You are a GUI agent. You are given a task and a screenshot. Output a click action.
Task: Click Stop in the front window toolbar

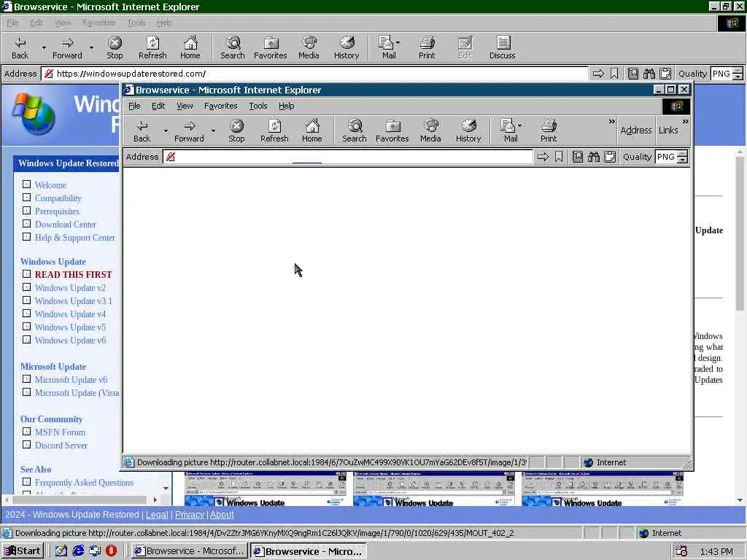tap(236, 131)
